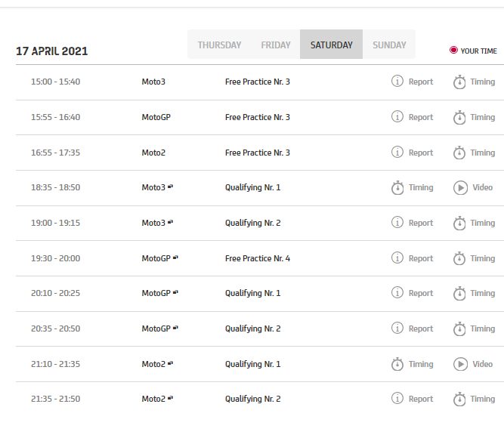Click Timing stopwatch for MotoGP Qualifying Nr. 2
504x438 pixels.
click(x=459, y=329)
